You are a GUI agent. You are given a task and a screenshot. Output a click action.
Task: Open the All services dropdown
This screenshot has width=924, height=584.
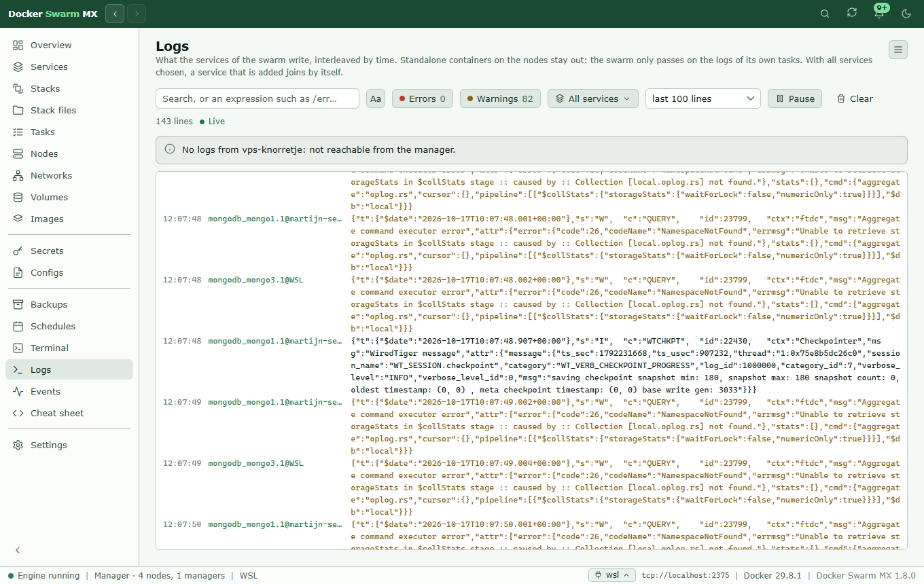pyautogui.click(x=593, y=98)
